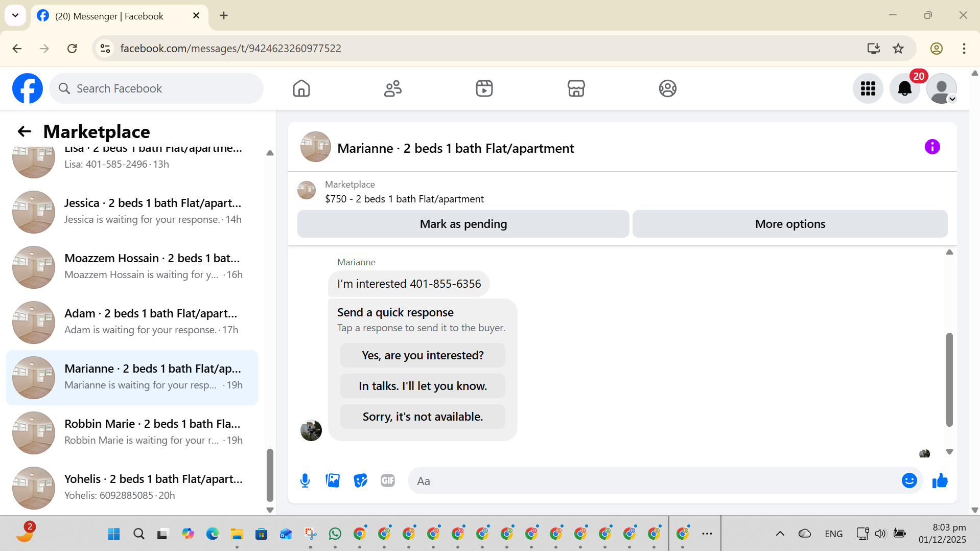The height and width of the screenshot is (551, 980).
Task: Show taskbar overflow apps ellipsis
Action: point(707,534)
